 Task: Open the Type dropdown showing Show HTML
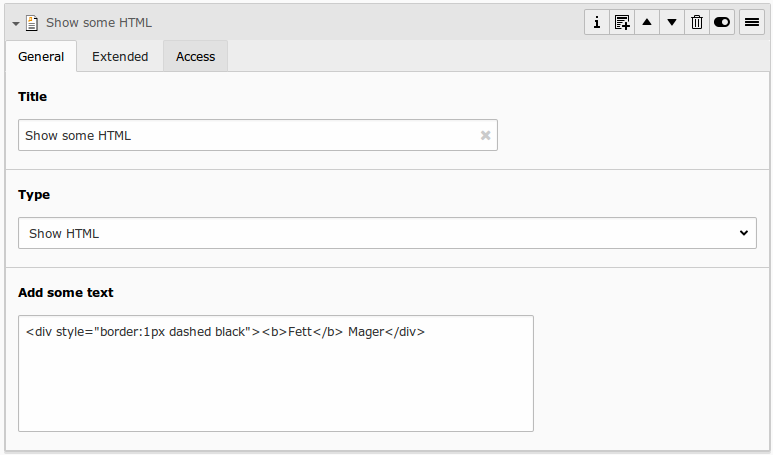387,233
